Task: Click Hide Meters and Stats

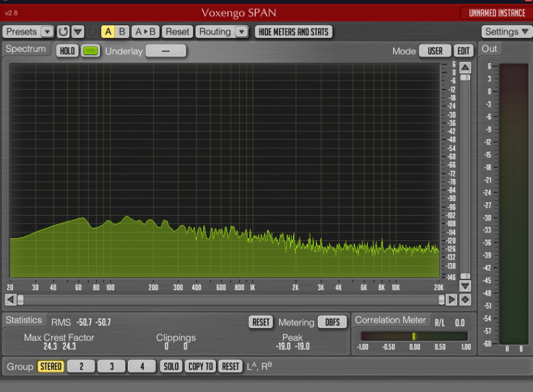Action: (294, 32)
